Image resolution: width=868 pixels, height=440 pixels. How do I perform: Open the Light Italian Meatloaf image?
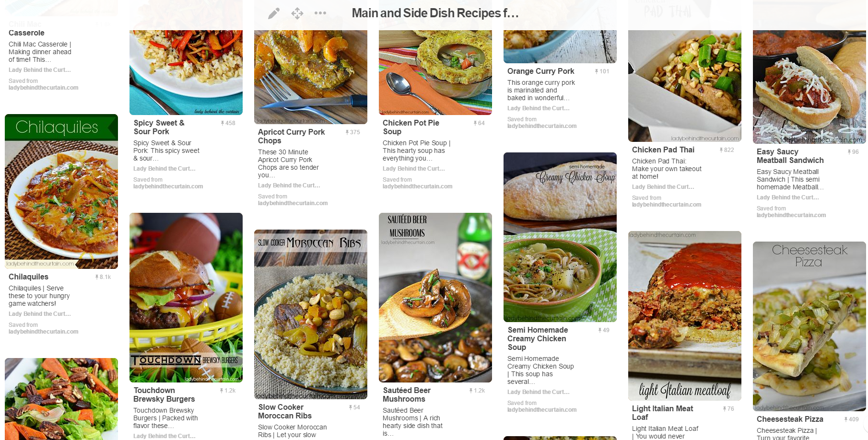[x=685, y=316]
